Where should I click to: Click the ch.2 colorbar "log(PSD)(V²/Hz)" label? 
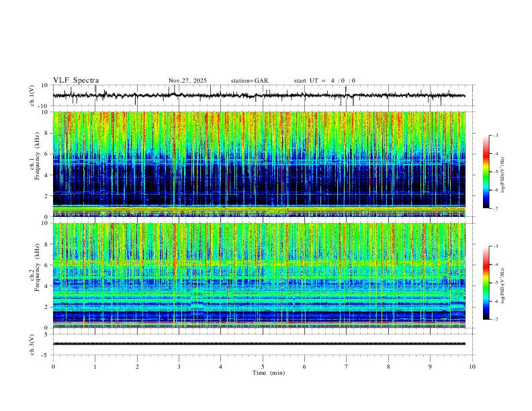(502, 285)
